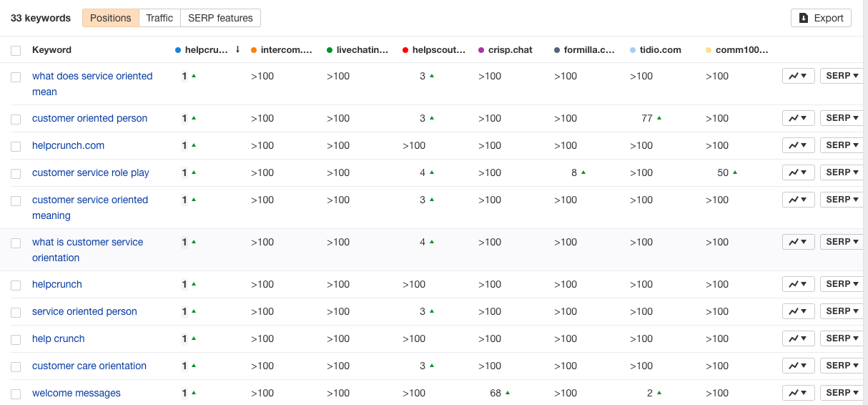This screenshot has height=405, width=868.
Task: Toggle the select-all keywords checkbox
Action: 16,50
